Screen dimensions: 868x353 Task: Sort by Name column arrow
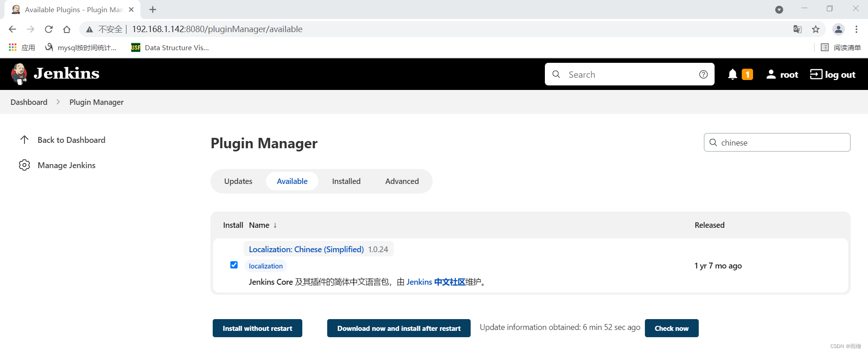pyautogui.click(x=275, y=225)
